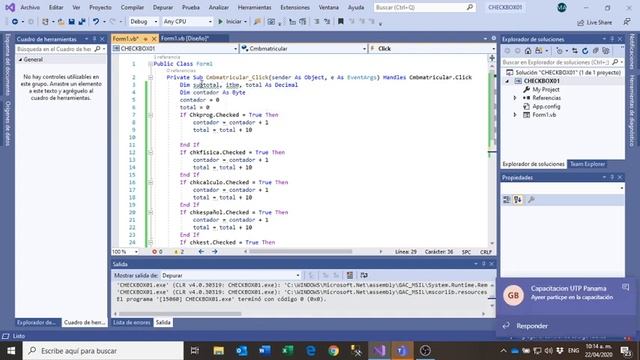Screen dimensions: 640x360
Task: Toggle pin on the Properties panel
Action: pos(612,178)
